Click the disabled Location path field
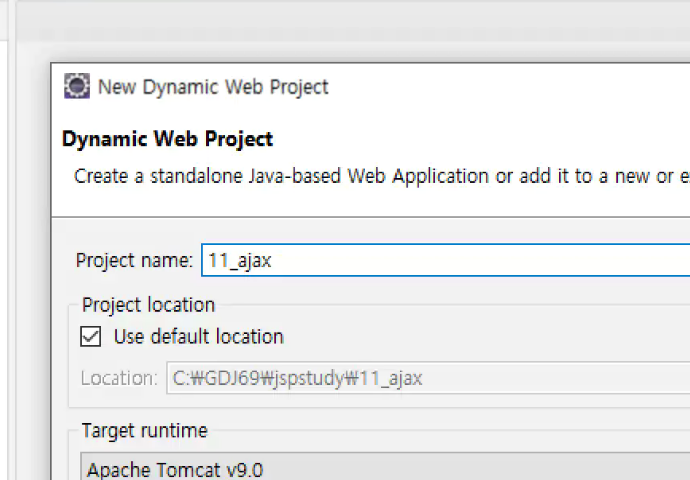This screenshot has height=480, width=690. coord(428,378)
